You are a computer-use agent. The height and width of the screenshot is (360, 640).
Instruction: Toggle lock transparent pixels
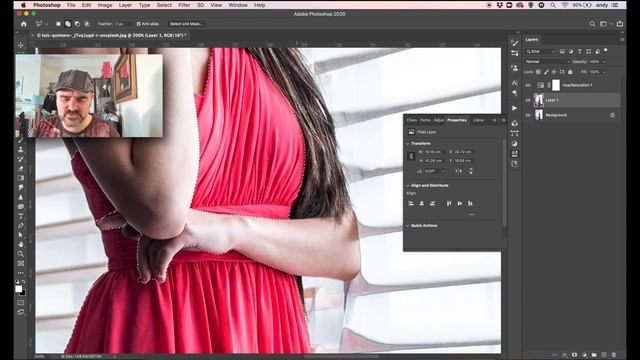[538, 72]
